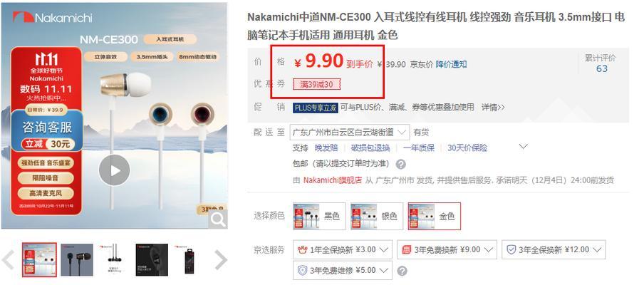The height and width of the screenshot is (285, 644).
Task: Select the black earphone second thumbnail
Action: (77, 259)
